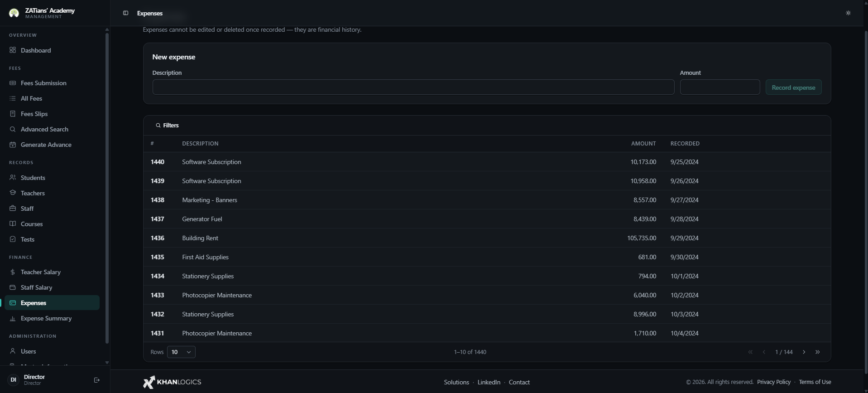Jump to the last page of expenses
The height and width of the screenshot is (393, 868).
tap(818, 352)
